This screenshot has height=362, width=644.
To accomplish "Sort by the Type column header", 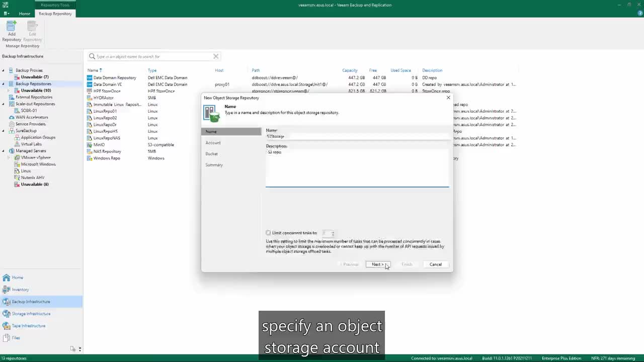I will (x=152, y=70).
